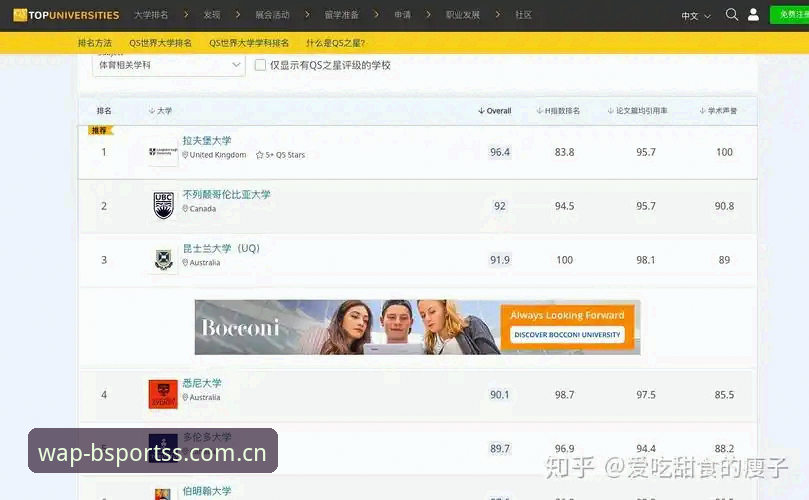Click the United Kingdom location text
809x500 pixels.
218,155
